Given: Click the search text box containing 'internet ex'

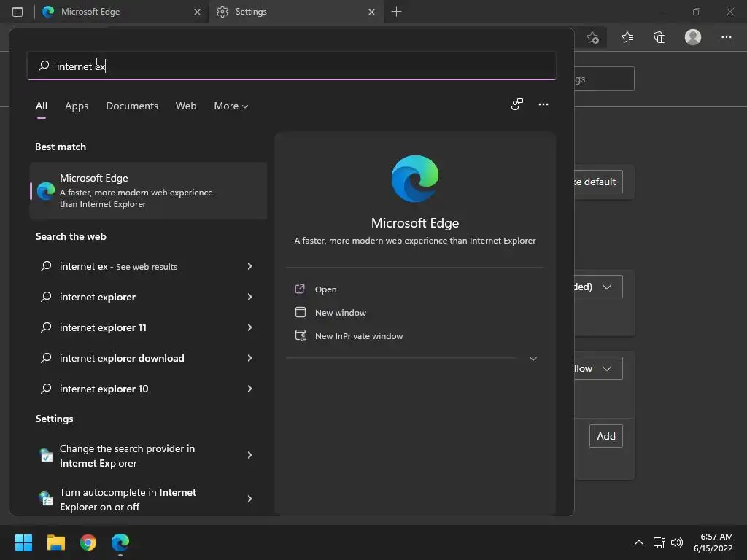Looking at the screenshot, I should pos(292,66).
